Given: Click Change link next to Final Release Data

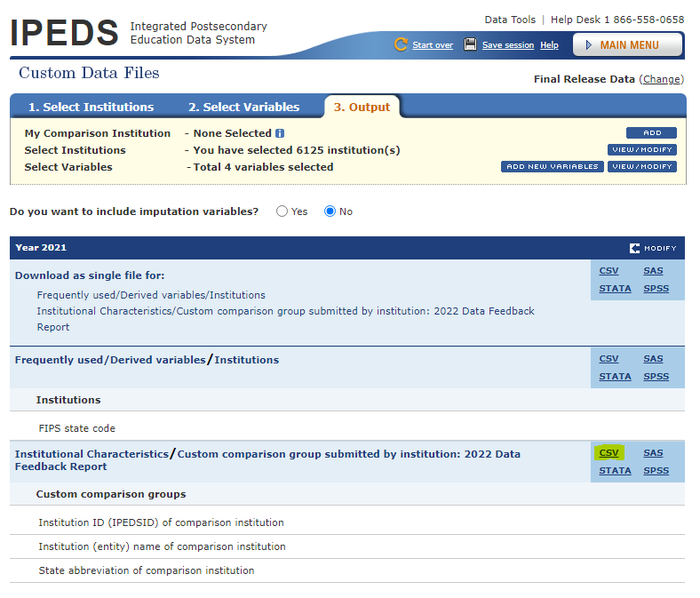Looking at the screenshot, I should click(x=661, y=79).
